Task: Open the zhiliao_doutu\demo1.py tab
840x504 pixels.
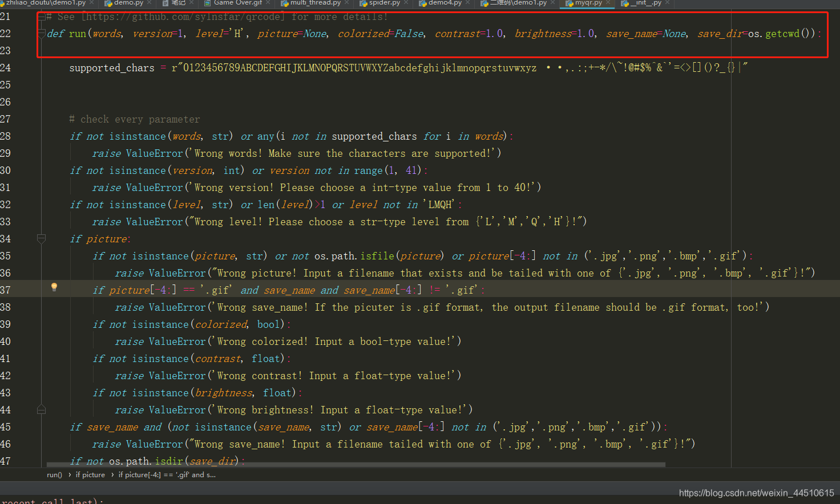Action: tap(46, 3)
